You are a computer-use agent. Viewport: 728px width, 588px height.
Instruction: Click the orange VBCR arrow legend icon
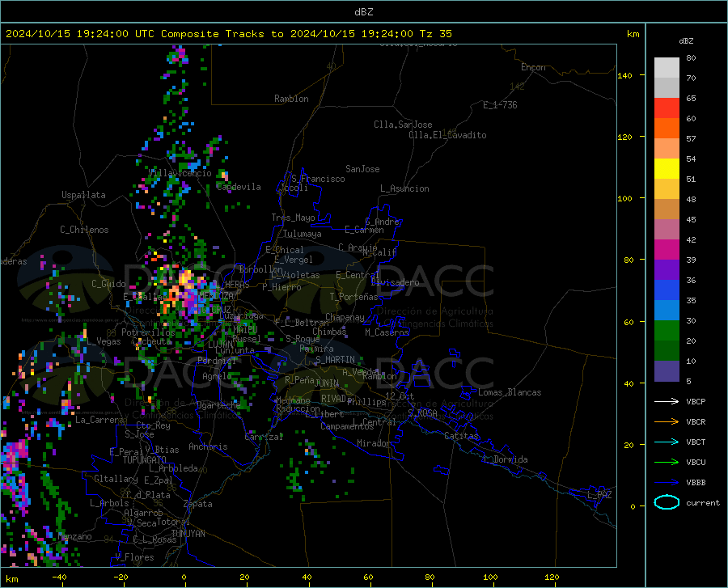(667, 422)
